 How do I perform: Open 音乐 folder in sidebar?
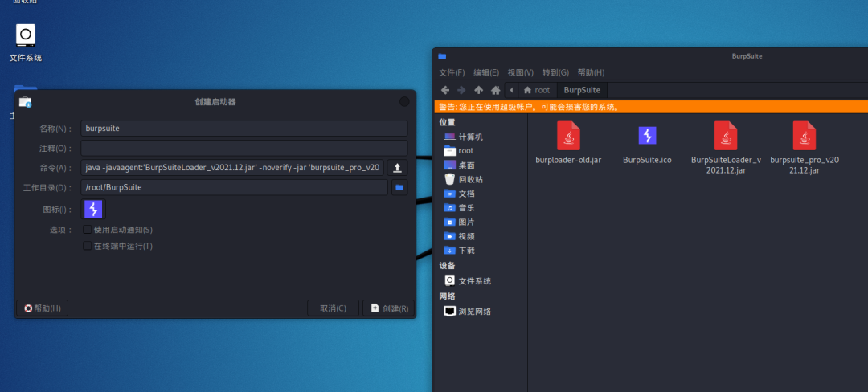(460, 208)
